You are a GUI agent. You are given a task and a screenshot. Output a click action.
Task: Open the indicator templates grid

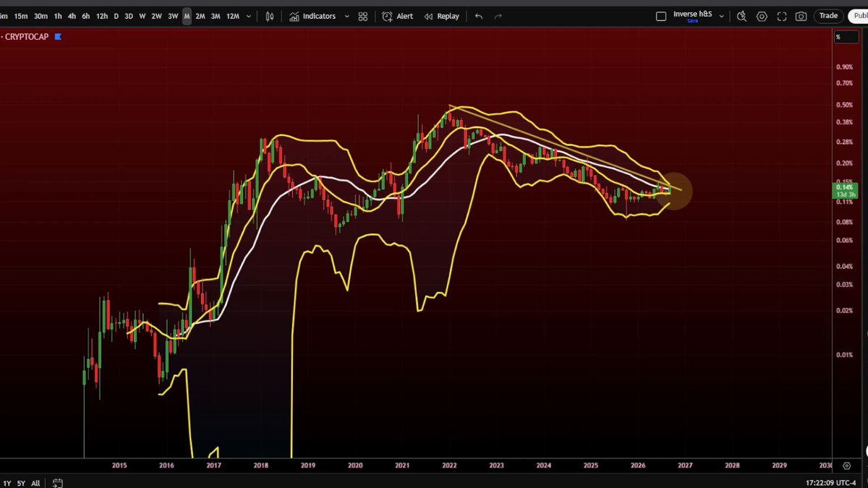(363, 16)
